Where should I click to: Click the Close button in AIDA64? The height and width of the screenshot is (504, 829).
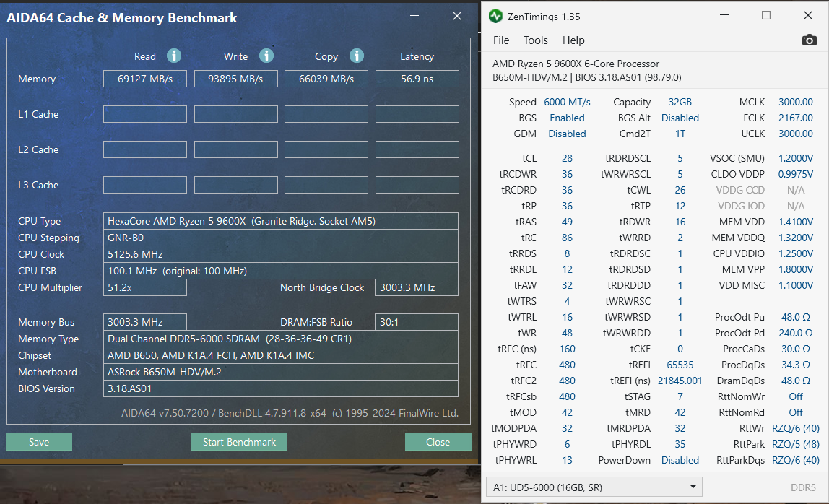tap(438, 442)
